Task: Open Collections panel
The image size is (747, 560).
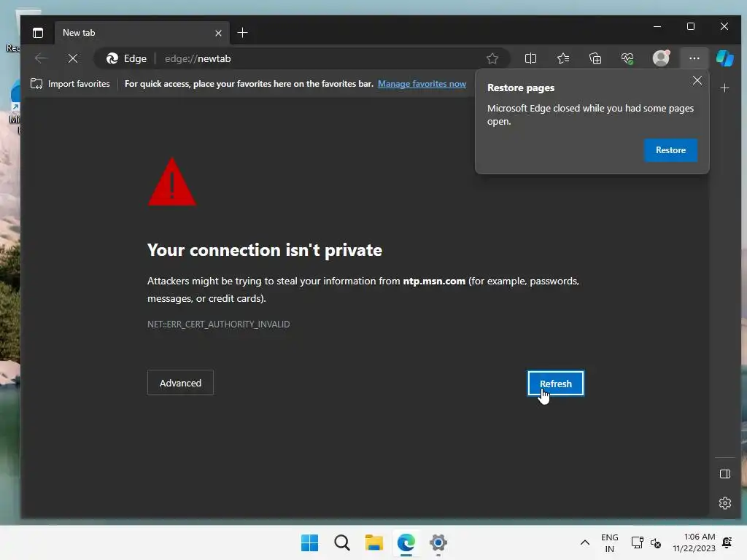Action: click(x=595, y=58)
